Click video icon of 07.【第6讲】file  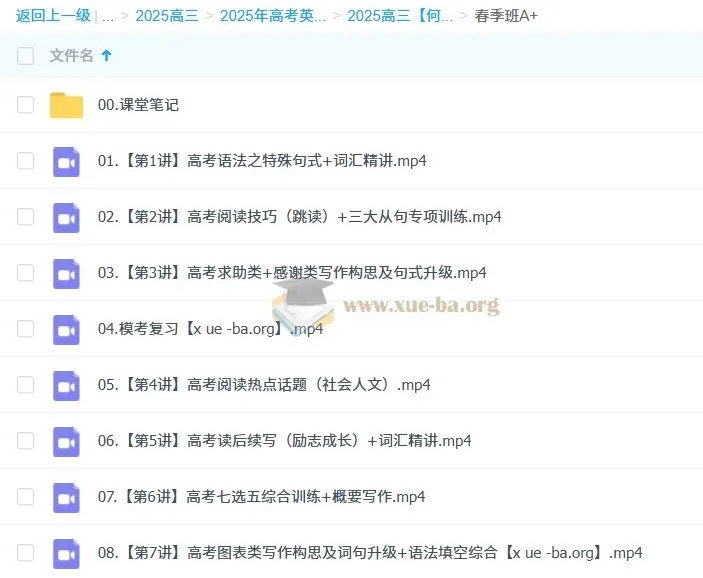pos(66,498)
